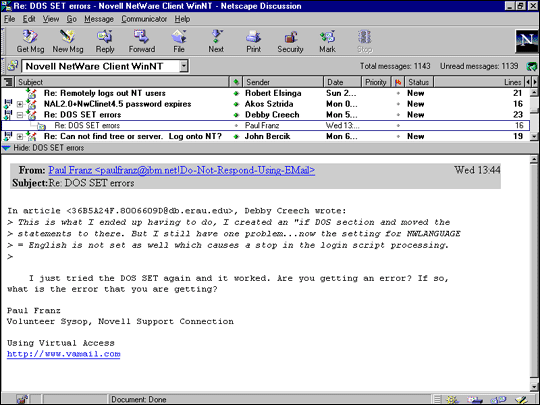Forward the current message
The width and height of the screenshot is (540, 405).
coord(142,41)
